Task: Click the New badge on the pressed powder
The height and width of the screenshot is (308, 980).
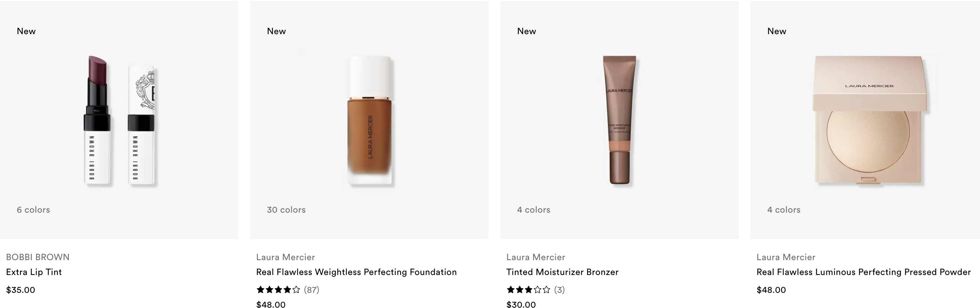Action: coord(777,31)
